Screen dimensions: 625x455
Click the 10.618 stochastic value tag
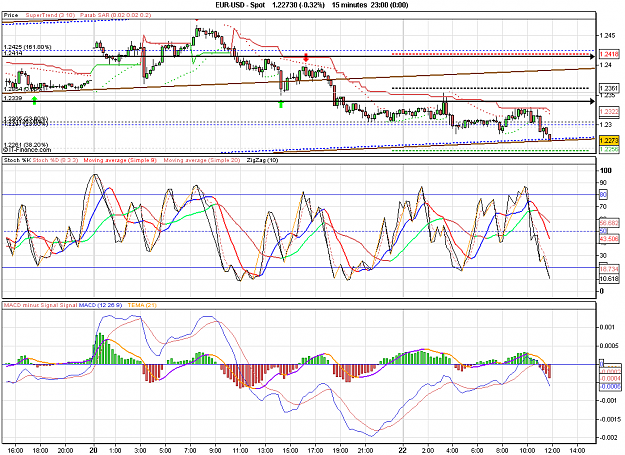click(x=609, y=278)
